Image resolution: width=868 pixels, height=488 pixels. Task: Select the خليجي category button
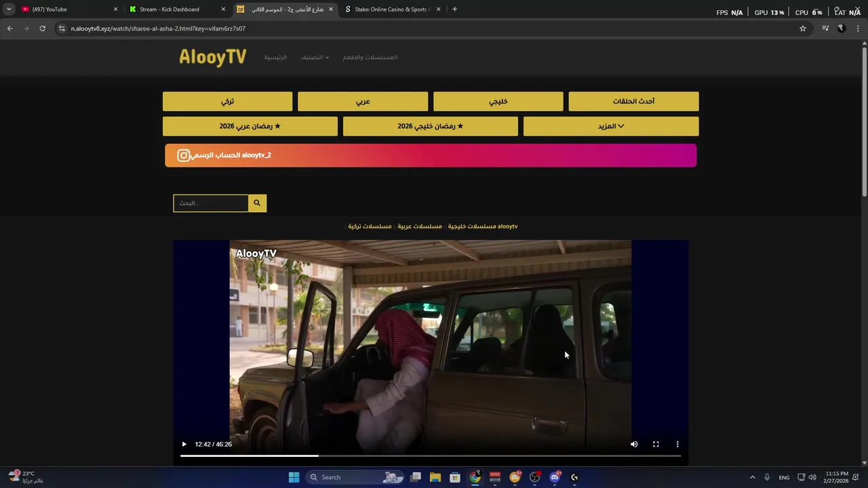pos(498,102)
